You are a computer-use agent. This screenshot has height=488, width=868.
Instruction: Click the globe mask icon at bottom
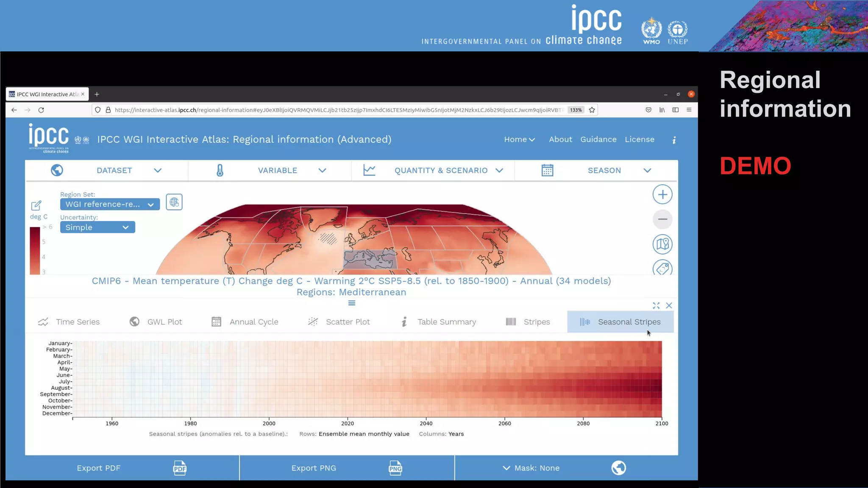(619, 468)
